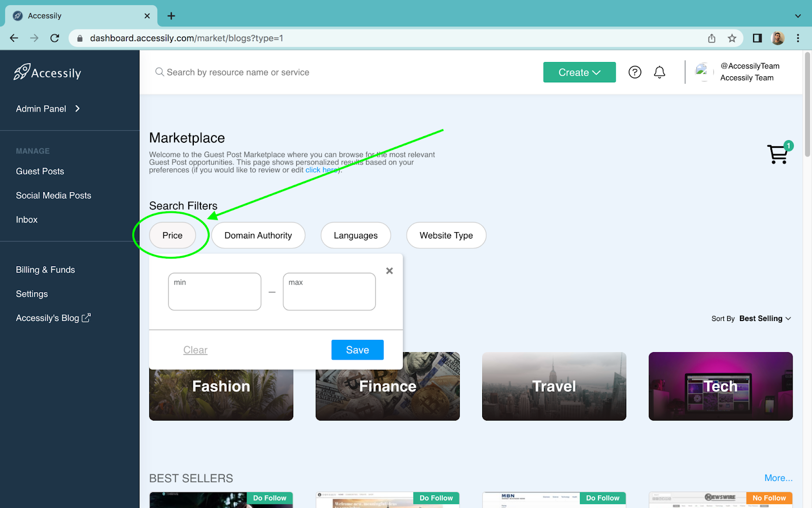Click the Accessily rocket logo
This screenshot has width=812, height=508.
(x=47, y=72)
